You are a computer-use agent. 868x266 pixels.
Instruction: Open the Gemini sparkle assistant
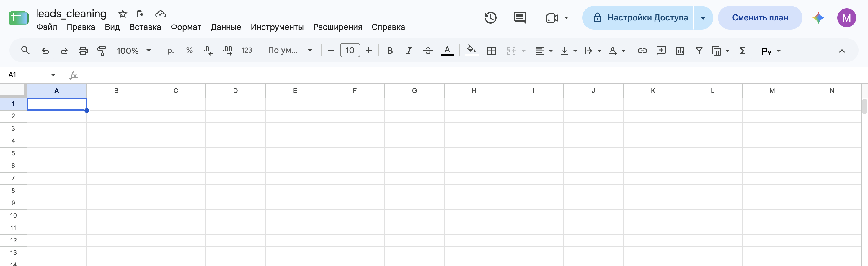pyautogui.click(x=818, y=17)
